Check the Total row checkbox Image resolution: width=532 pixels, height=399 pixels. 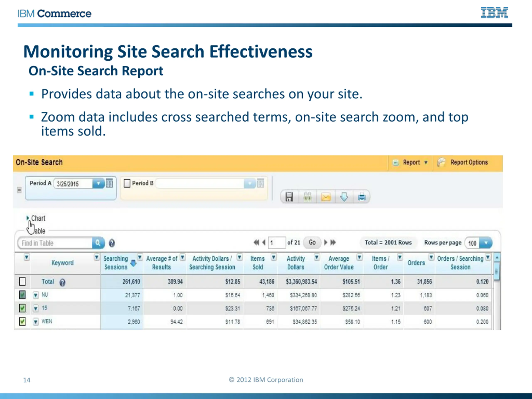[x=22, y=281]
